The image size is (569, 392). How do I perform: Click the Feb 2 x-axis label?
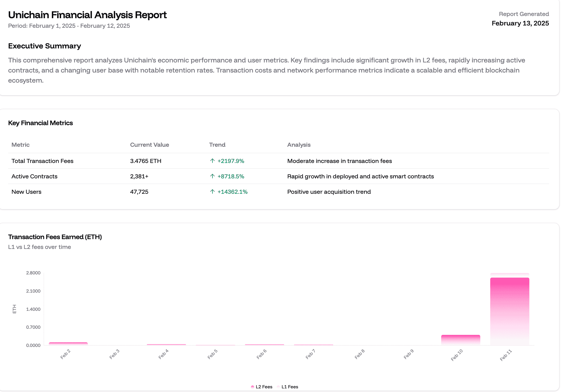coord(65,354)
